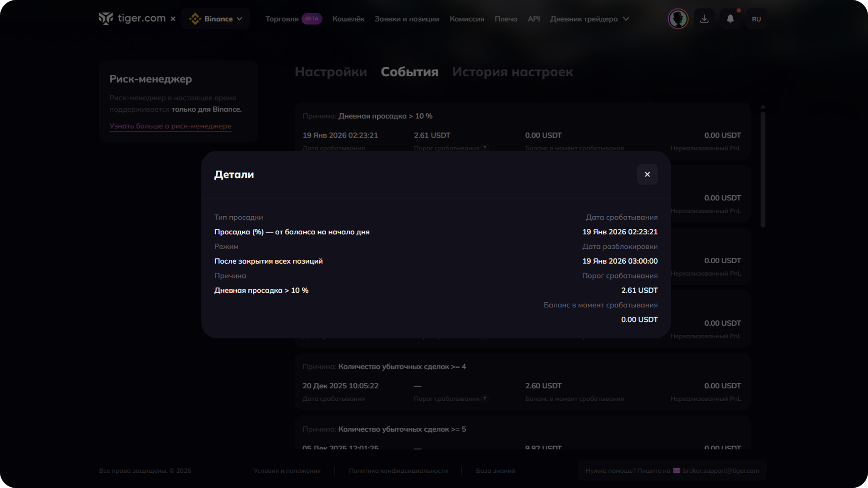Screen dimensions: 868x488
Task: Open the Торговля menu item
Action: point(282,19)
